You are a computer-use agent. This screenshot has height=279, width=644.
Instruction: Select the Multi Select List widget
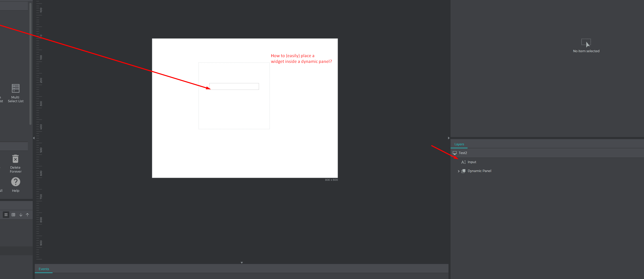(x=15, y=89)
